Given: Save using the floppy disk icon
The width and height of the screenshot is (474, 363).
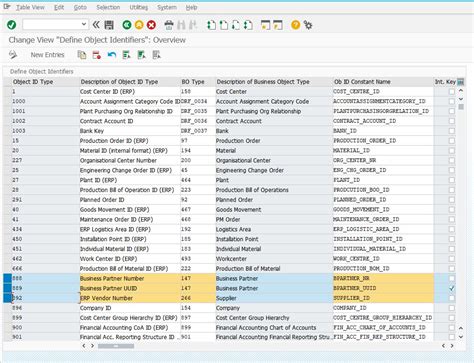Looking at the screenshot, I should (x=109, y=25).
